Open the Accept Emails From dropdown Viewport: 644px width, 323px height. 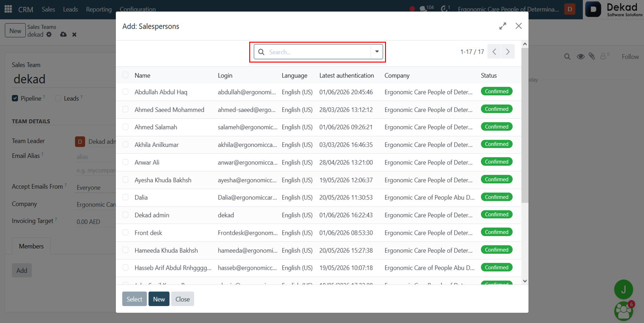(x=96, y=188)
